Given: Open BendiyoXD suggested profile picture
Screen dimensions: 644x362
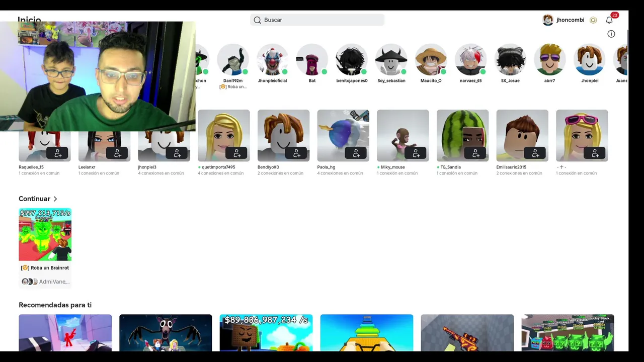Looking at the screenshot, I should (283, 136).
